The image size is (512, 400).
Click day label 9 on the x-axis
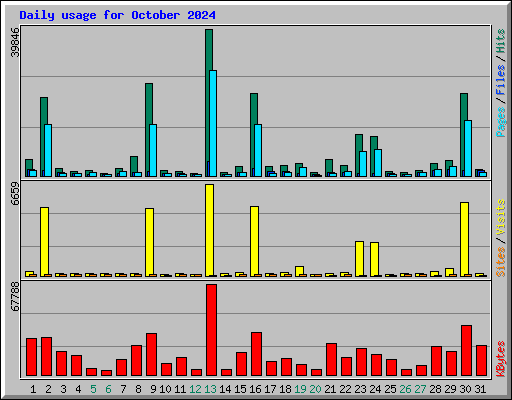click(153, 389)
